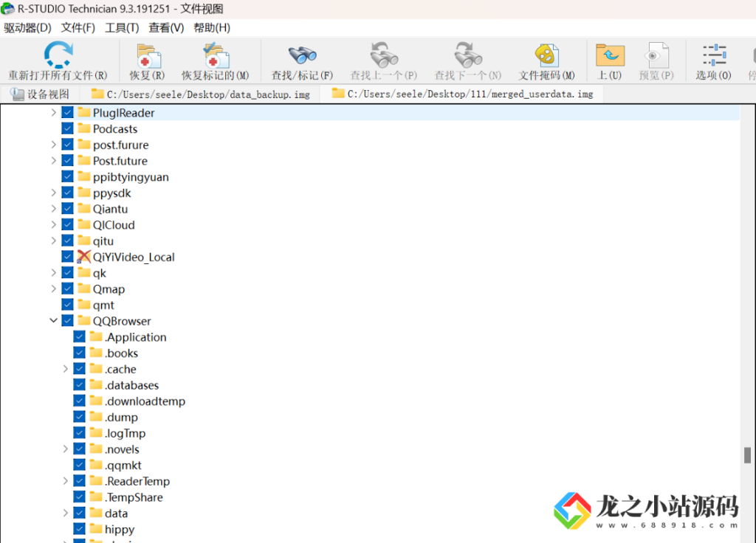Select the .logTmp folder name
The width and height of the screenshot is (756, 543).
click(x=125, y=433)
